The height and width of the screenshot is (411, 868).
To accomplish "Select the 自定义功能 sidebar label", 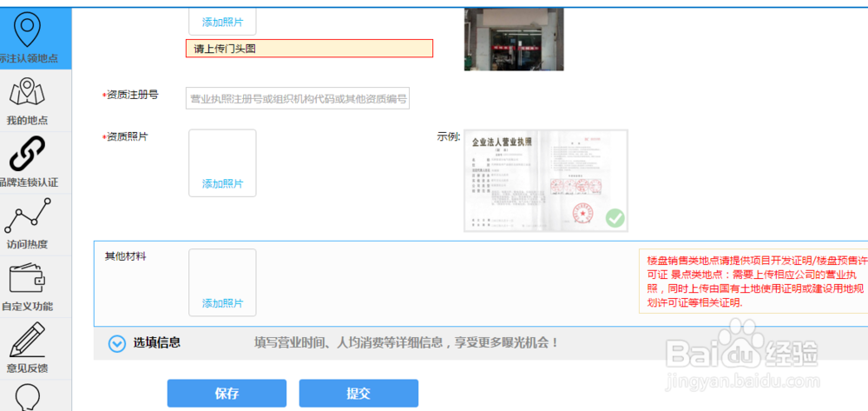I will pyautogui.click(x=27, y=307).
